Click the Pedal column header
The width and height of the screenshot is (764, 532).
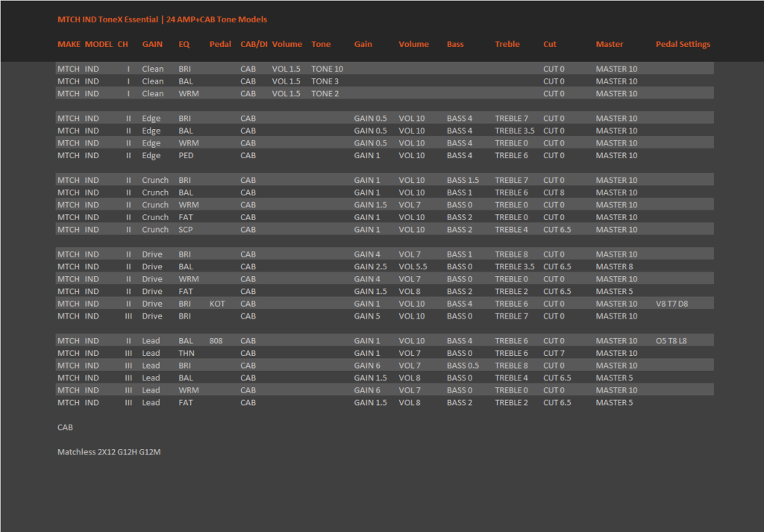click(220, 44)
